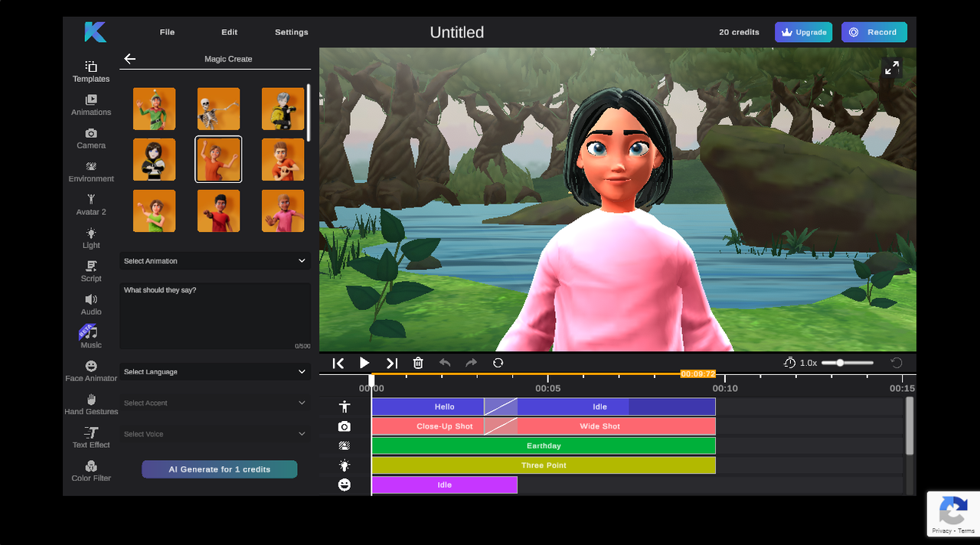Adjust the playback speed slider

[848, 363]
